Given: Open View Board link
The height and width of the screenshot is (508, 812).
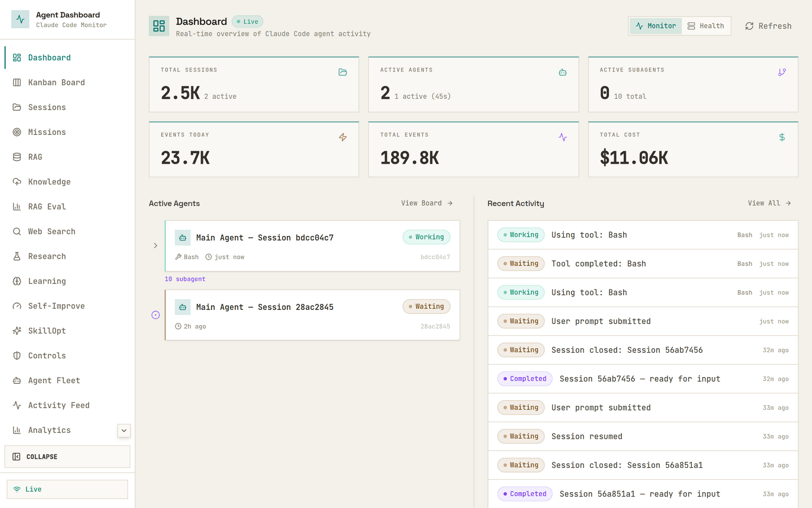Looking at the screenshot, I should click(427, 203).
